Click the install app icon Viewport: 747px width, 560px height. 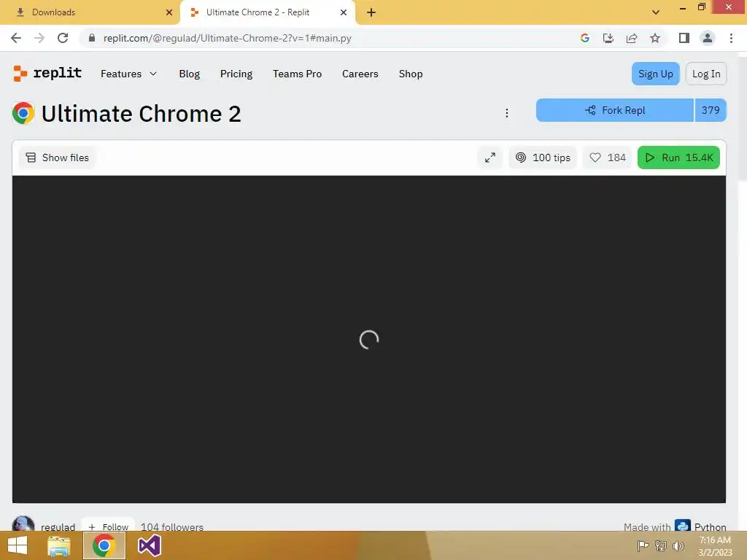(608, 38)
